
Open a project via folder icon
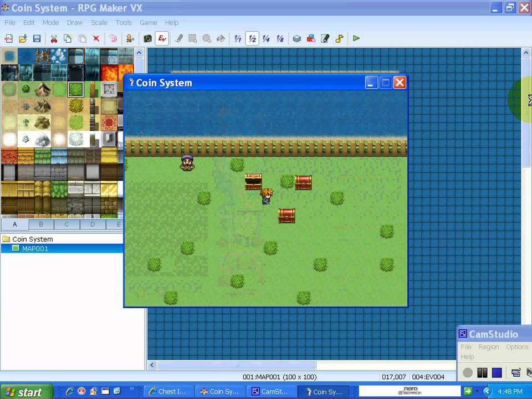click(23, 38)
